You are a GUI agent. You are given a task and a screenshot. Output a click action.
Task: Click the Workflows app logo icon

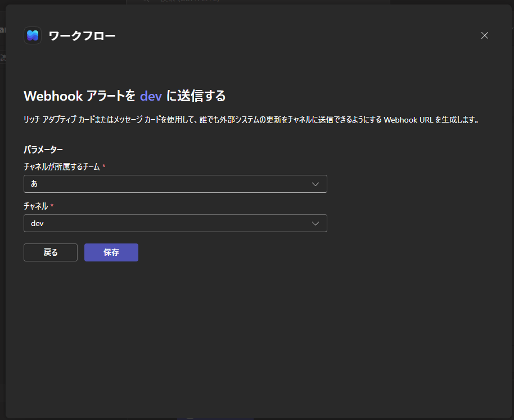pyautogui.click(x=33, y=35)
